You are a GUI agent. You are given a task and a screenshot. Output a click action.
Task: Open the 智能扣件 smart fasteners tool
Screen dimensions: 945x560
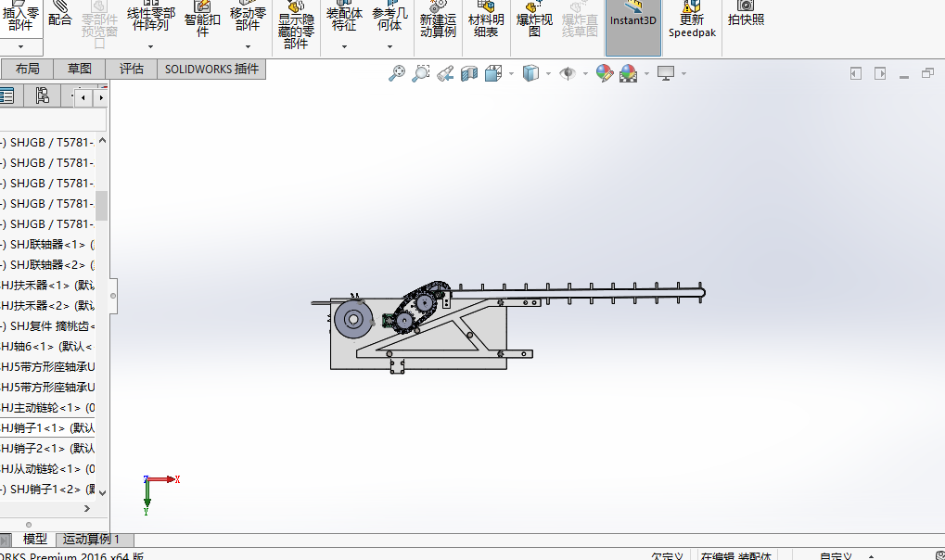point(202,19)
